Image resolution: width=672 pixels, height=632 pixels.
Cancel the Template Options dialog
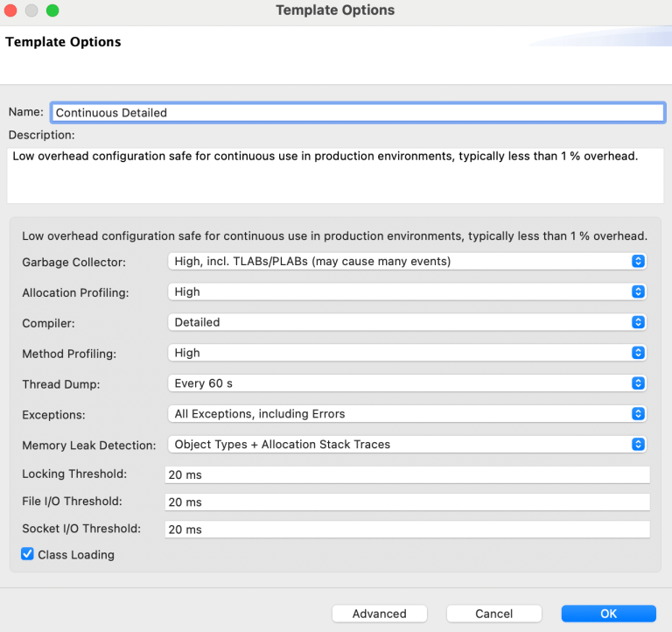pyautogui.click(x=493, y=614)
